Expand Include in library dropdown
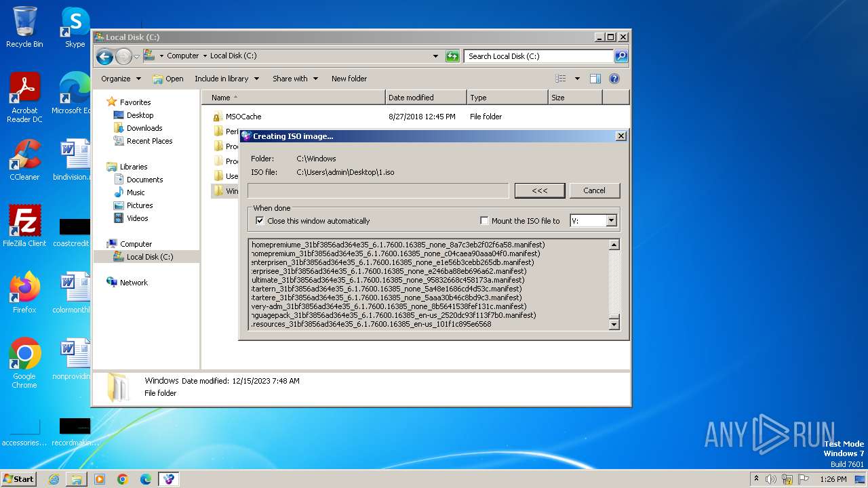Image resolution: width=868 pixels, height=488 pixels. click(226, 79)
